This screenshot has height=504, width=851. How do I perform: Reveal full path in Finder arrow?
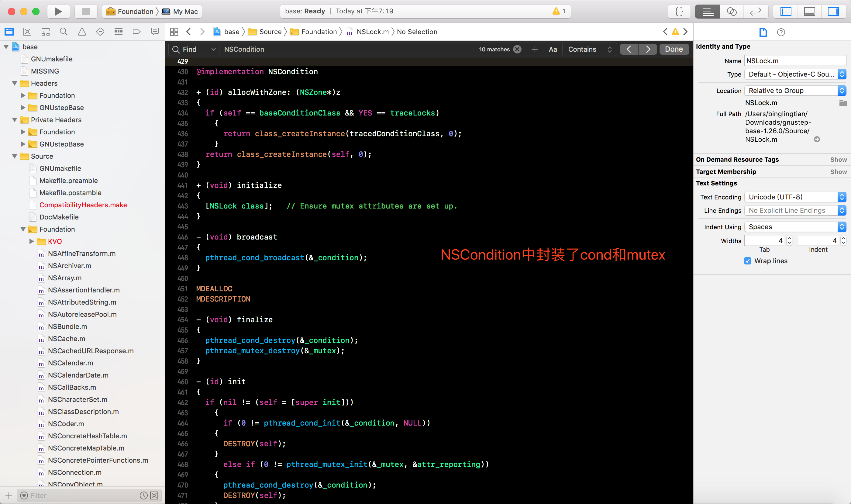(817, 139)
